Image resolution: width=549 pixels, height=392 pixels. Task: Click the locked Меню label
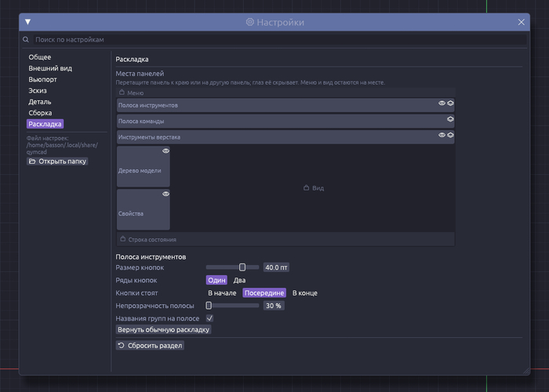pyautogui.click(x=132, y=93)
